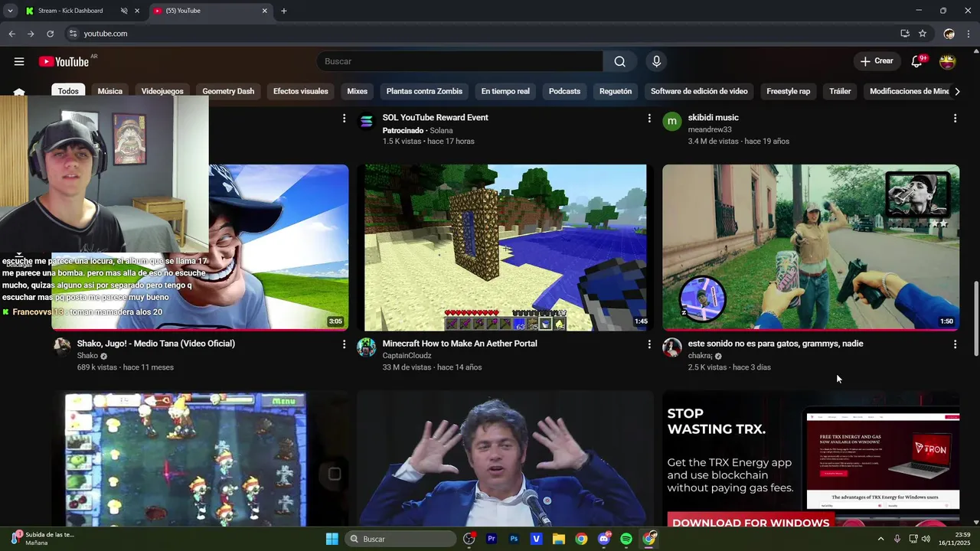The width and height of the screenshot is (980, 551).
Task: Reload the page in Chrome
Action: coord(50,34)
